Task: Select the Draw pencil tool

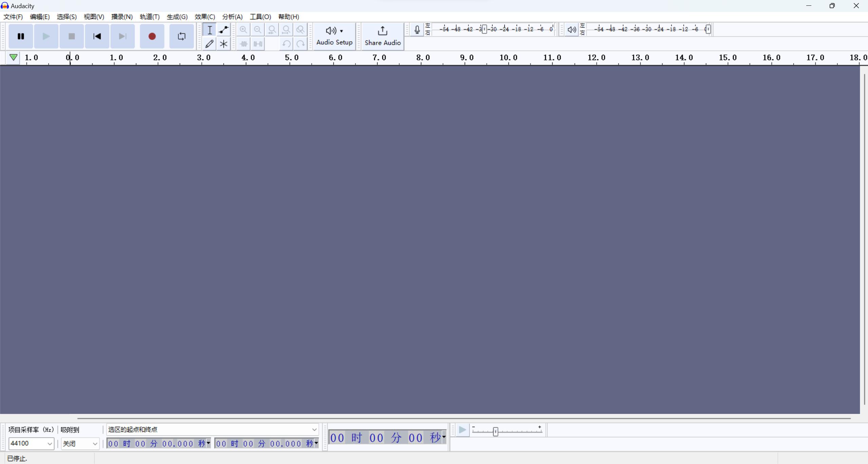Action: click(209, 44)
